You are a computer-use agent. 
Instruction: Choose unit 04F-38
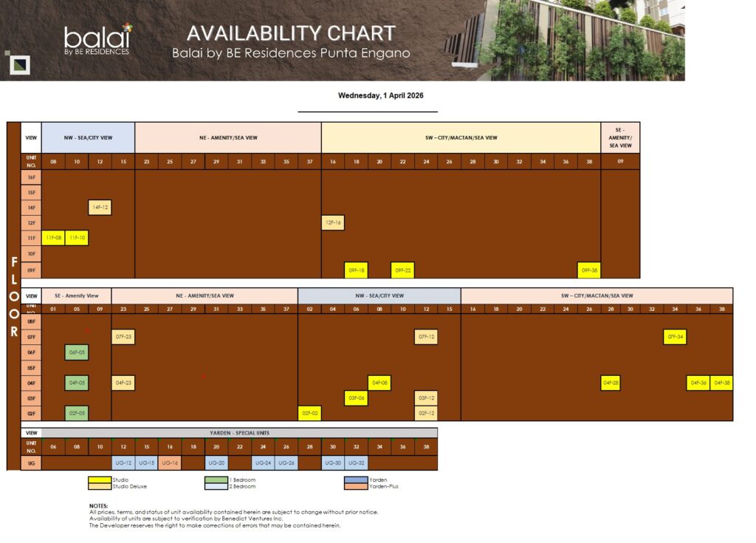point(720,383)
